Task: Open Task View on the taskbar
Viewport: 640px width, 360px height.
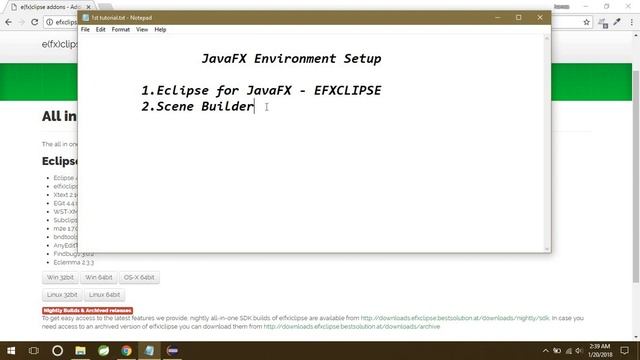Action: click(x=34, y=351)
